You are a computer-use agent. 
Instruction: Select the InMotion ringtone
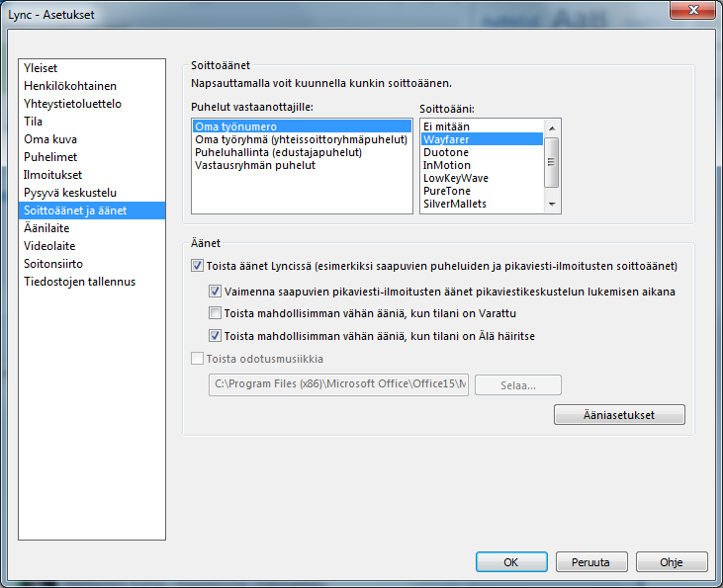482,165
